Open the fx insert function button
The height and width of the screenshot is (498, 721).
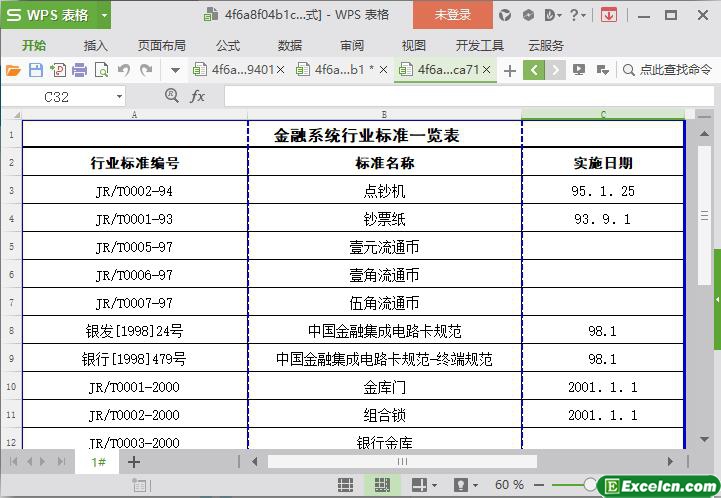[197, 96]
